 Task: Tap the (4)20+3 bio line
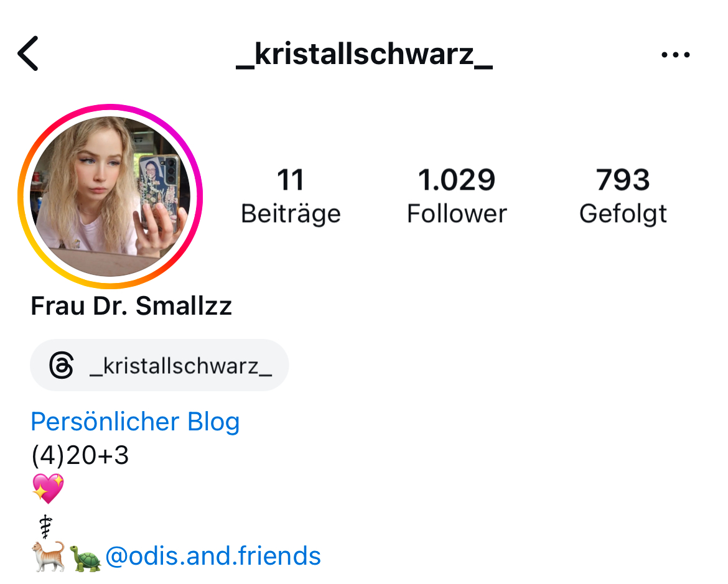pyautogui.click(x=80, y=455)
